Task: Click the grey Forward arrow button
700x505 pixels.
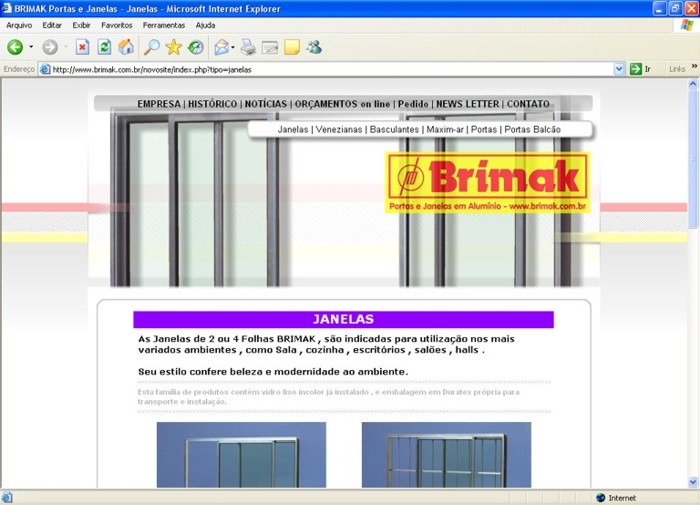Action: pos(50,47)
